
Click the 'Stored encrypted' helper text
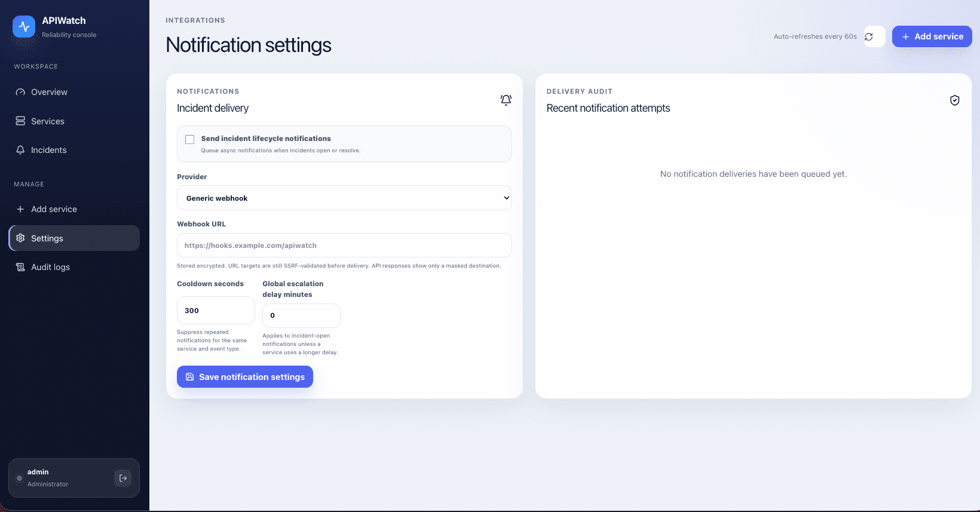(x=339, y=266)
